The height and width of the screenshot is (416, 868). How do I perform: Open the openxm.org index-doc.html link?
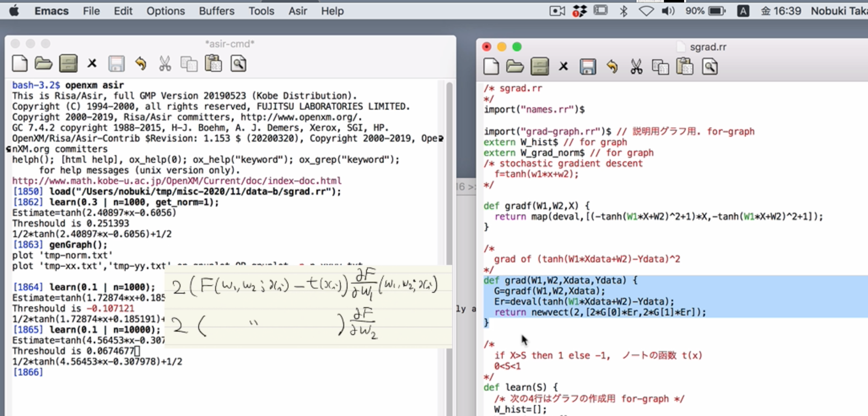tap(177, 181)
